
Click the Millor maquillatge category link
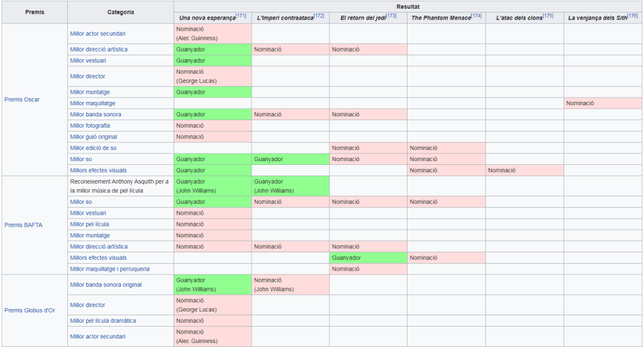pos(92,103)
